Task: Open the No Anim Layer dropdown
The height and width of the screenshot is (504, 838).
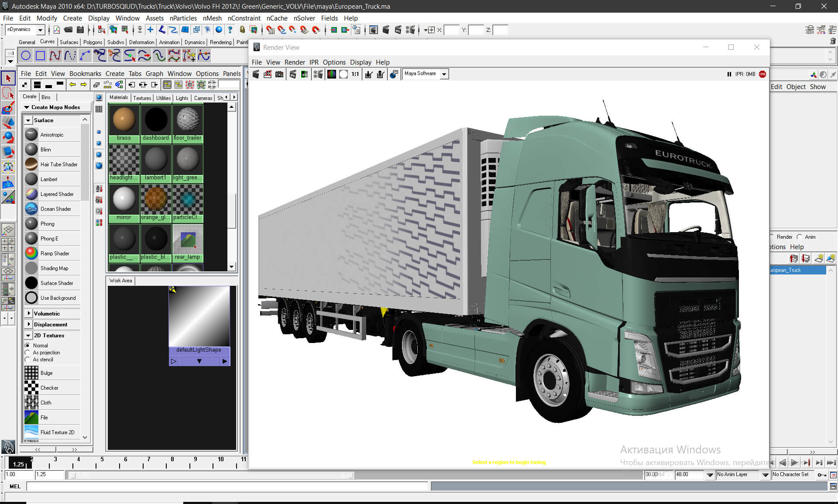Action: click(x=765, y=475)
